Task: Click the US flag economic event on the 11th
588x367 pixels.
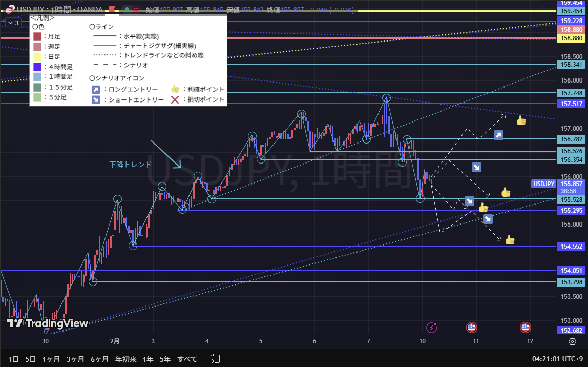Action: [x=471, y=327]
